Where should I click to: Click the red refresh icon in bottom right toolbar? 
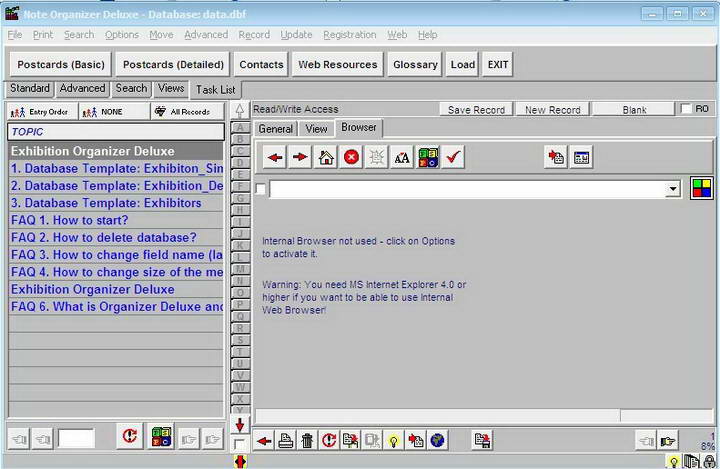(x=329, y=441)
